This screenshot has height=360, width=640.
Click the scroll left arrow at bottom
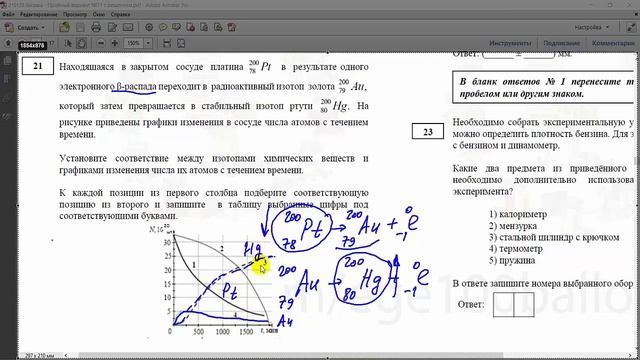pyautogui.click(x=67, y=356)
